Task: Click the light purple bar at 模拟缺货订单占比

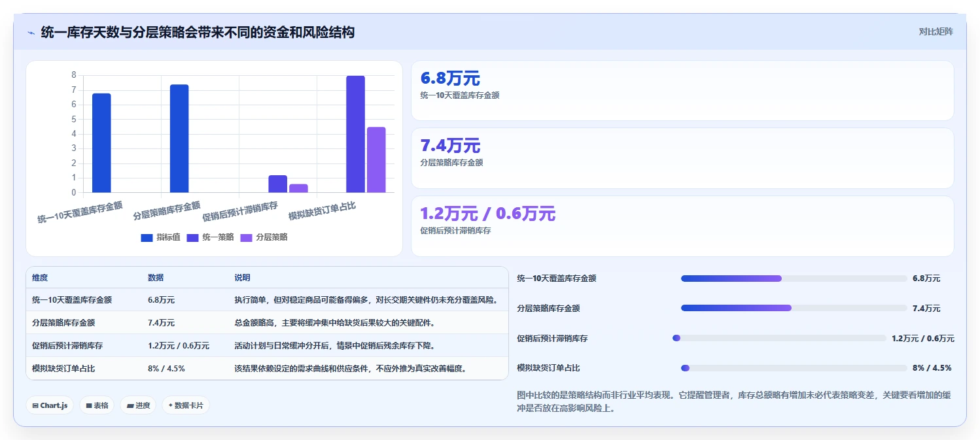Action: coord(376,160)
